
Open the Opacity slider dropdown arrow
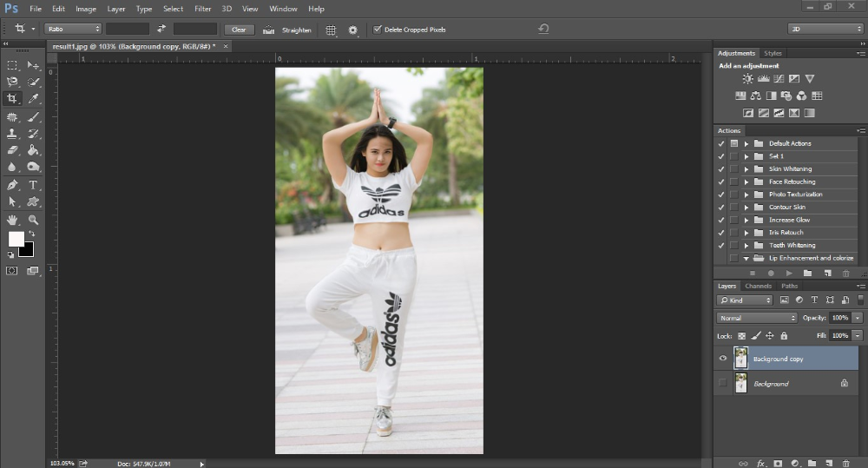click(858, 318)
